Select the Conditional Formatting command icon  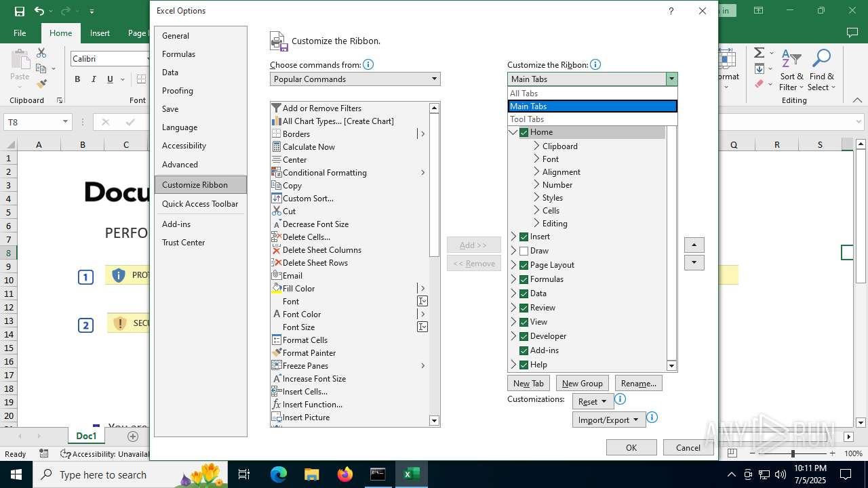tap(276, 172)
